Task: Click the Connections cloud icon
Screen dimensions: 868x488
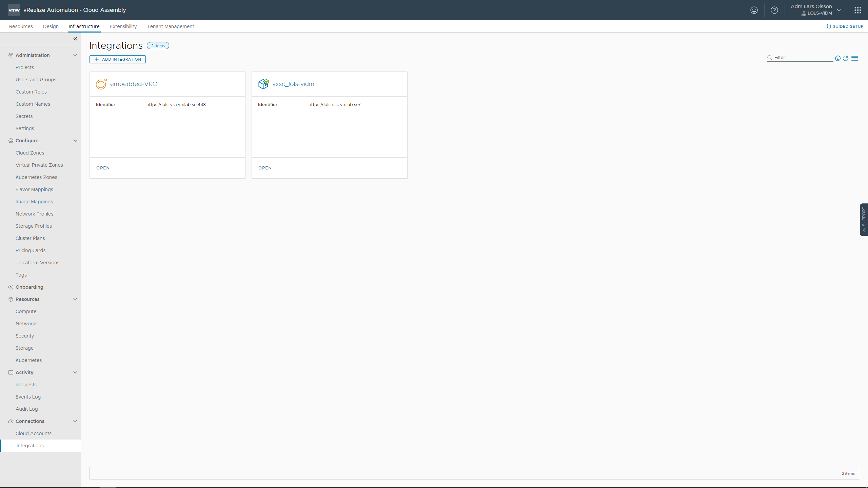Action: pyautogui.click(x=11, y=421)
